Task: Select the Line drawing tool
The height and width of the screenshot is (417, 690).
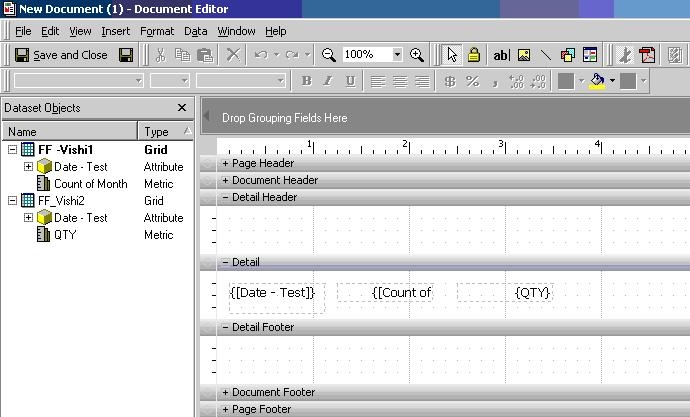Action: click(545, 55)
